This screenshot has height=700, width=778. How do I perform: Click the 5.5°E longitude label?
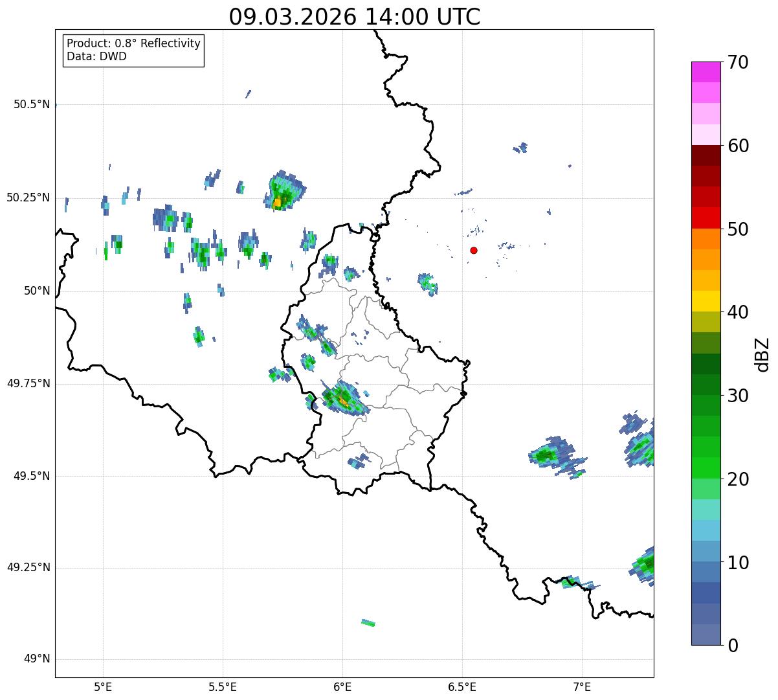(223, 688)
